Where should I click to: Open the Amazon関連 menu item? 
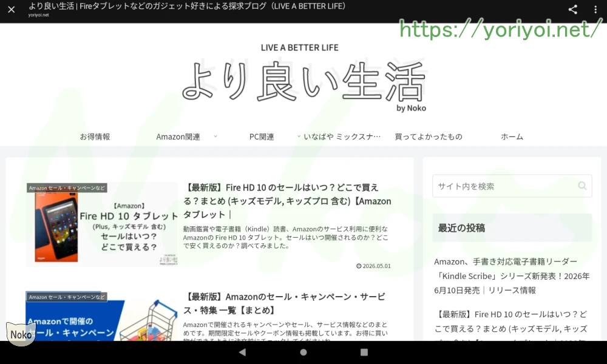click(x=178, y=136)
